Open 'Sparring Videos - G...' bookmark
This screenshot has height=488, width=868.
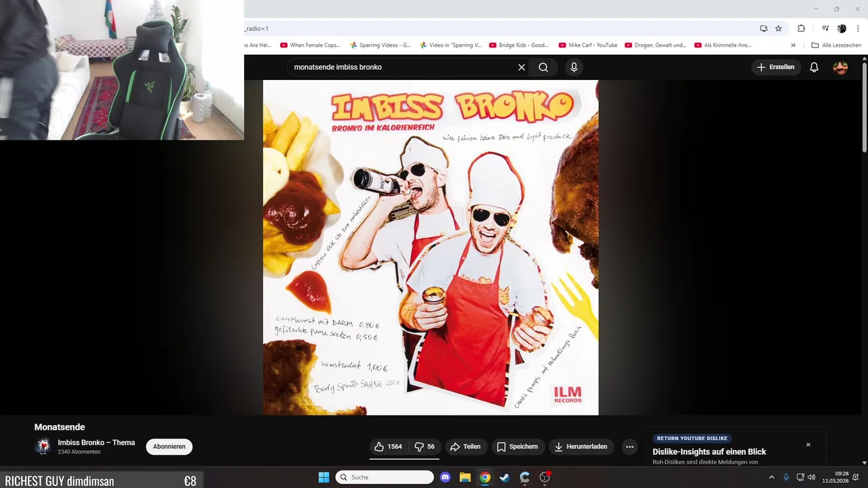[380, 45]
